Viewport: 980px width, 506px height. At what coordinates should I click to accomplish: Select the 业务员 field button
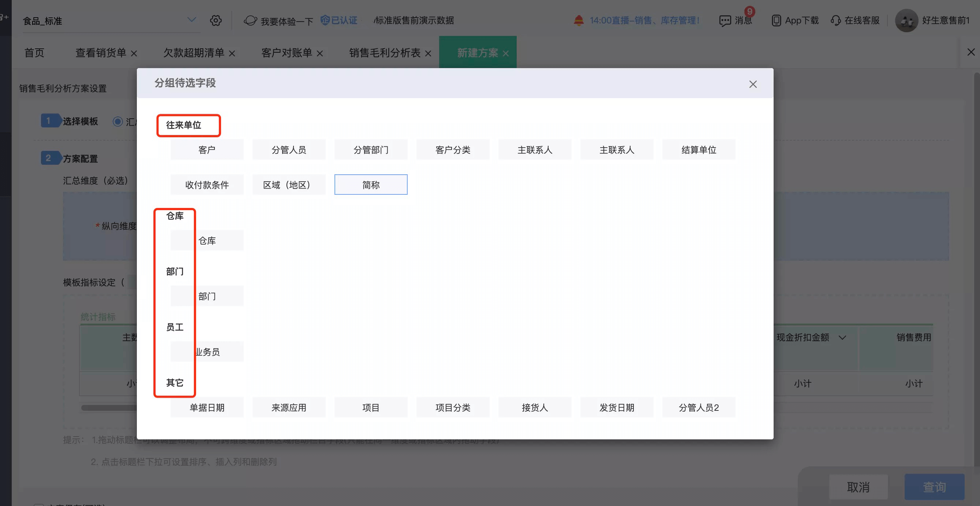tap(207, 351)
